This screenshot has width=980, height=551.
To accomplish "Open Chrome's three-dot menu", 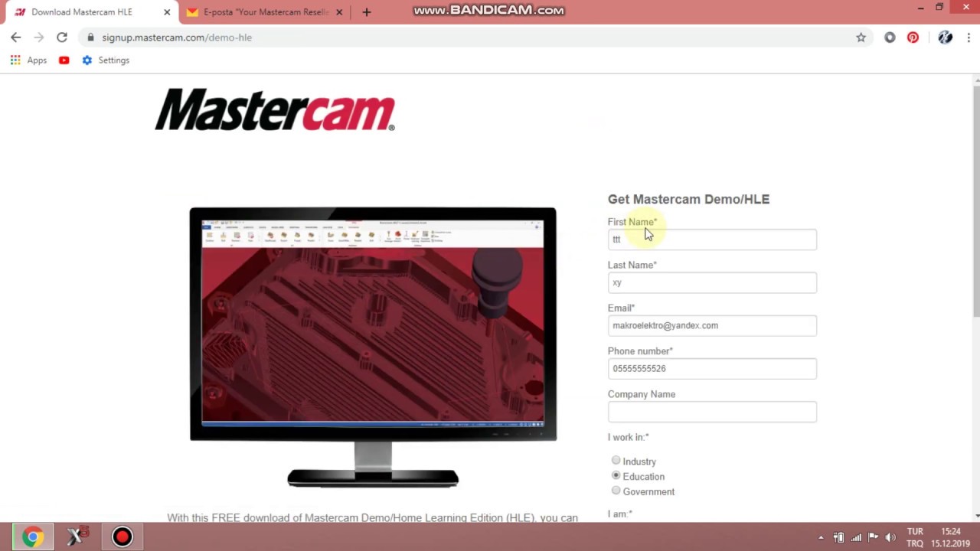I will (x=969, y=37).
